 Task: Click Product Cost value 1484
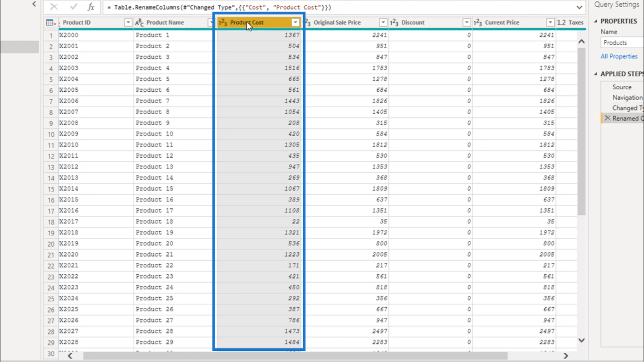point(292,342)
